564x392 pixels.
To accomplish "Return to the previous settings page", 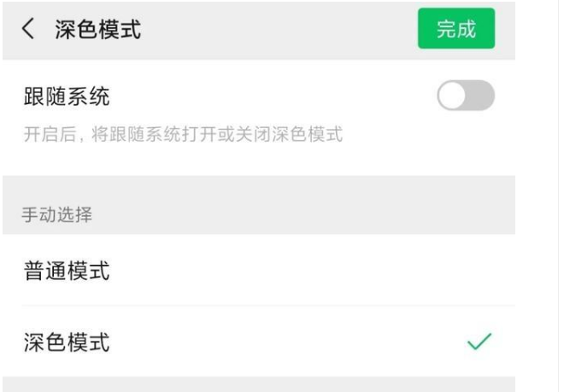I will pyautogui.click(x=30, y=31).
